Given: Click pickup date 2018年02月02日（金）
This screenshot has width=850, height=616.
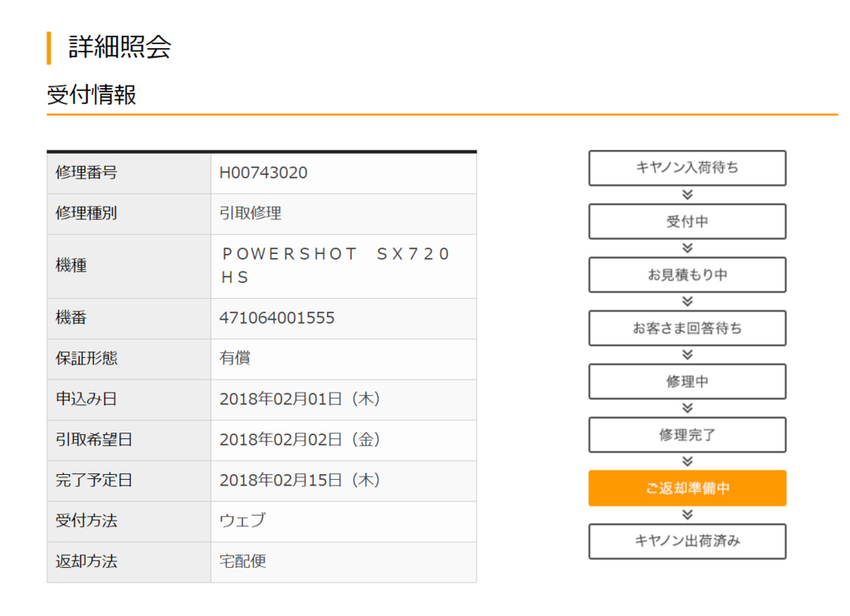Looking at the screenshot, I should (300, 439).
